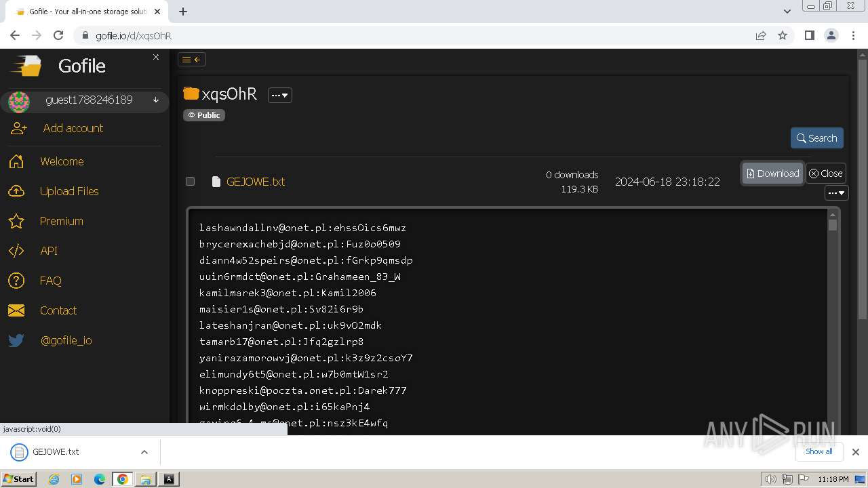Click the GEJOWE.txt file icon

pos(216,182)
